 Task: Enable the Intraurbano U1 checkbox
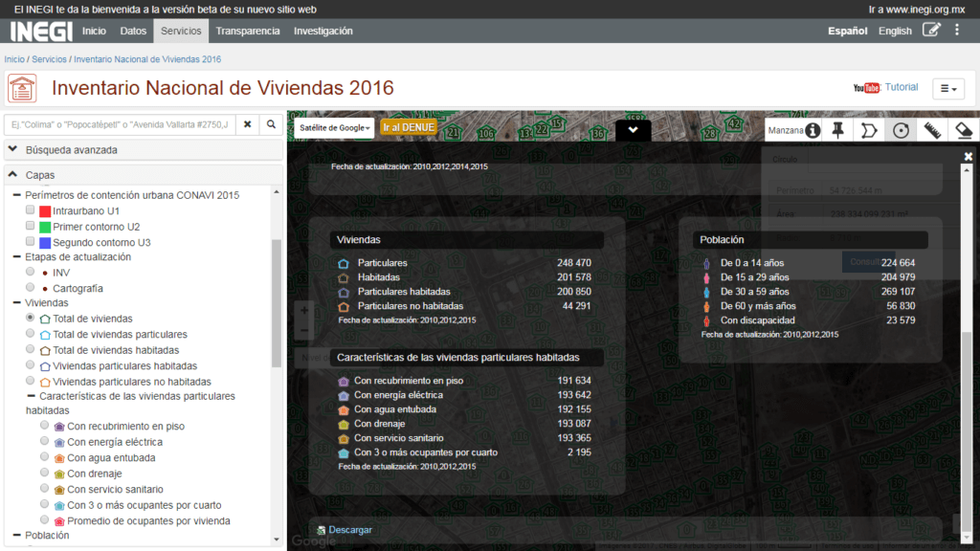point(31,210)
